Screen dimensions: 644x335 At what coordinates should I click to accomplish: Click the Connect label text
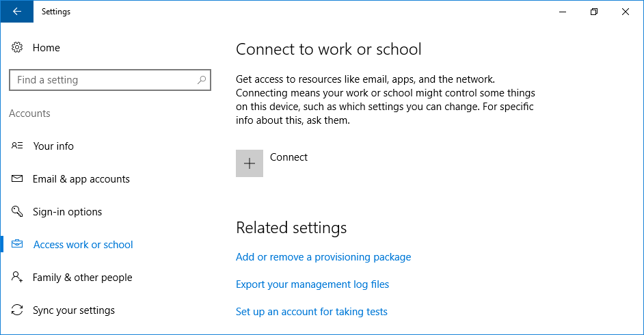click(289, 157)
